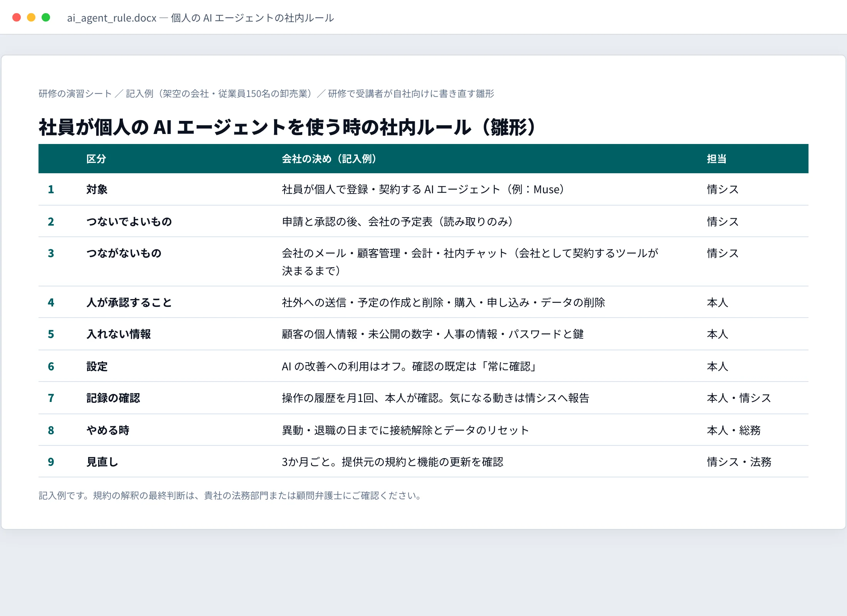Click the 本人 cell in the 設定 row

pos(717,366)
